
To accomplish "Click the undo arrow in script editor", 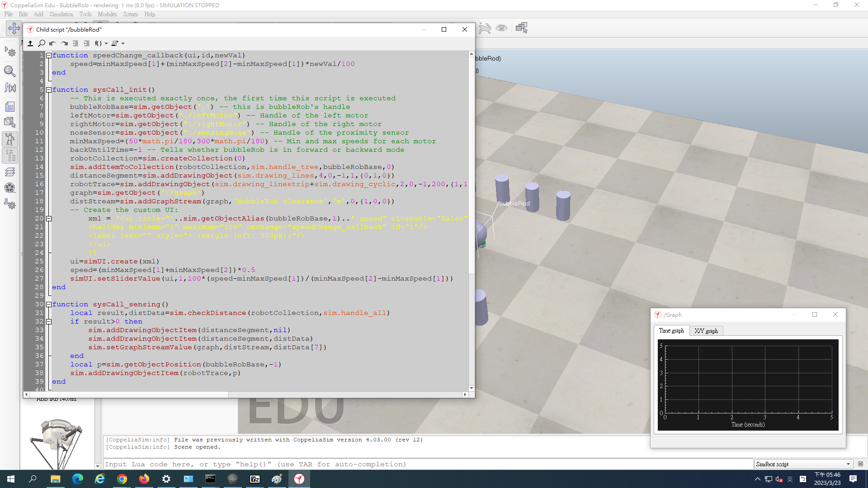I will coord(52,43).
